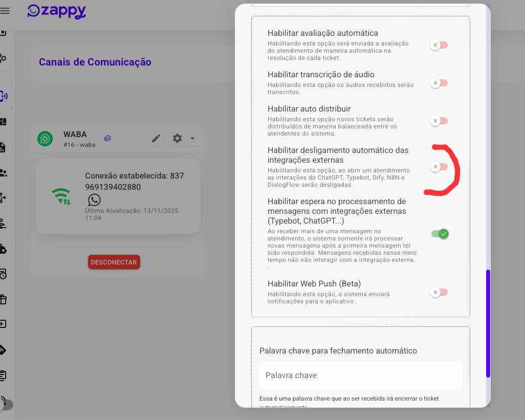Click the green Wi-Fi connection status icon

coord(61,196)
